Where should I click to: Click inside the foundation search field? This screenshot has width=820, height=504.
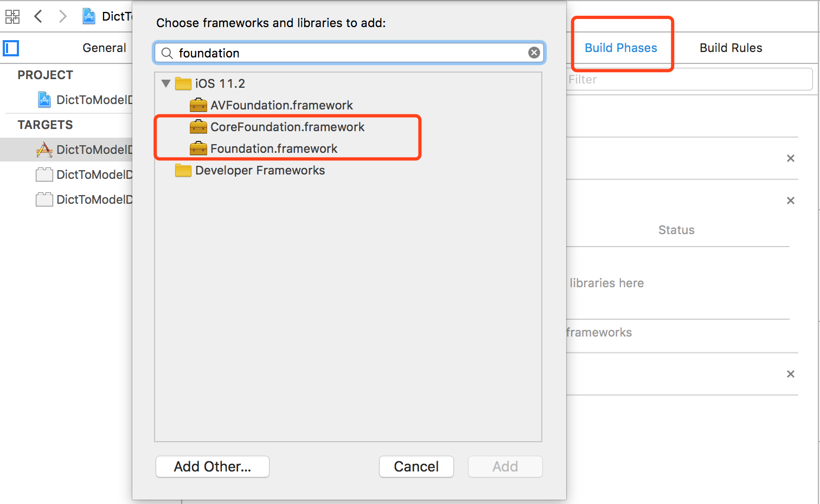pyautogui.click(x=350, y=53)
